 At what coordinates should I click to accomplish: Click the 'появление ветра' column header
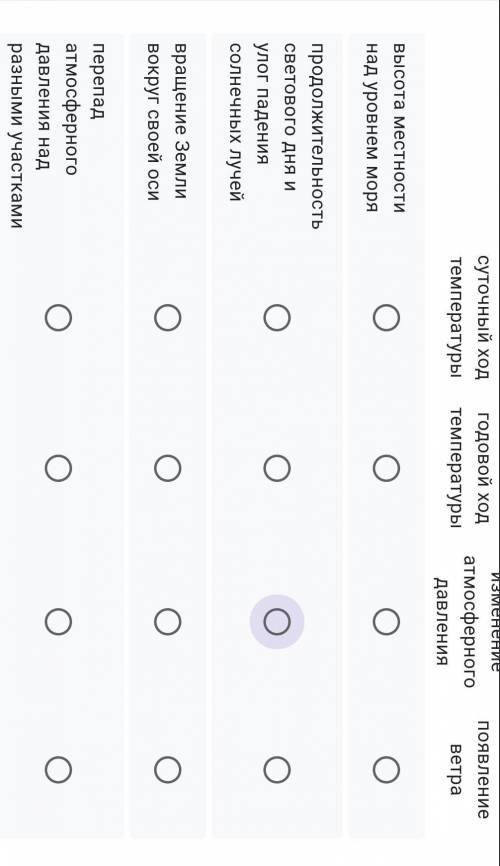click(x=469, y=769)
